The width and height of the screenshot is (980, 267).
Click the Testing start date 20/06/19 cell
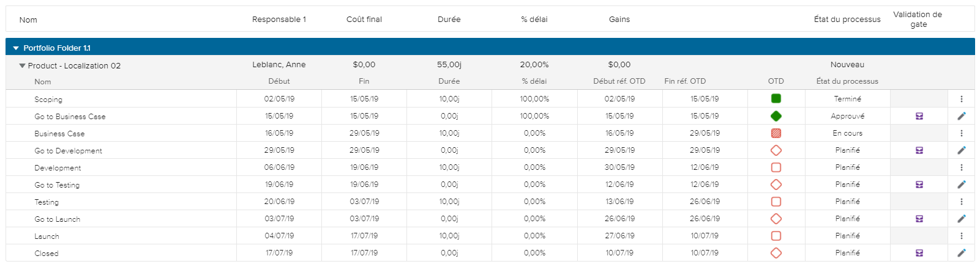279,202
